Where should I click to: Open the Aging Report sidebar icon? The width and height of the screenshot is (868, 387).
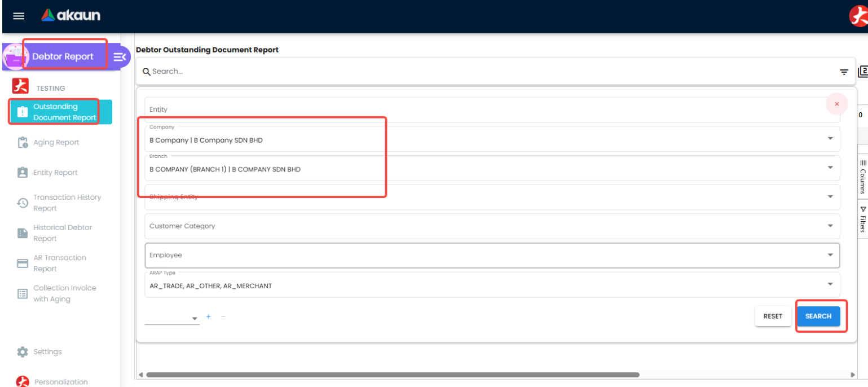[x=21, y=142]
